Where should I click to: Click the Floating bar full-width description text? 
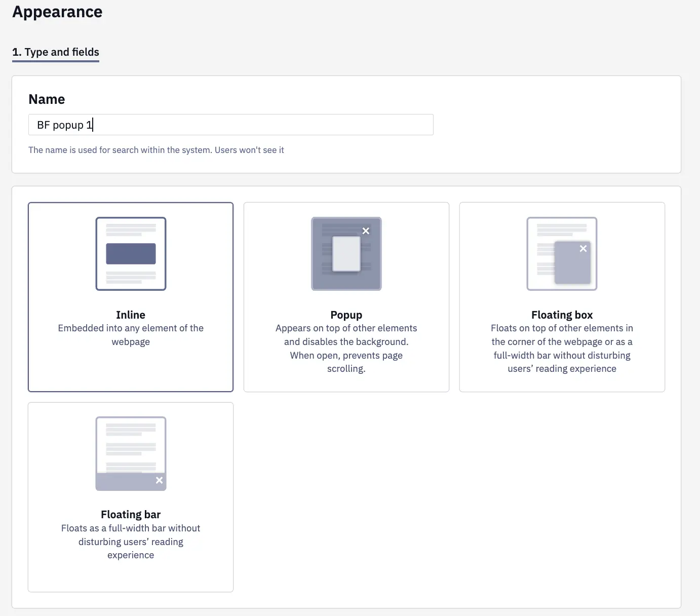click(x=131, y=542)
